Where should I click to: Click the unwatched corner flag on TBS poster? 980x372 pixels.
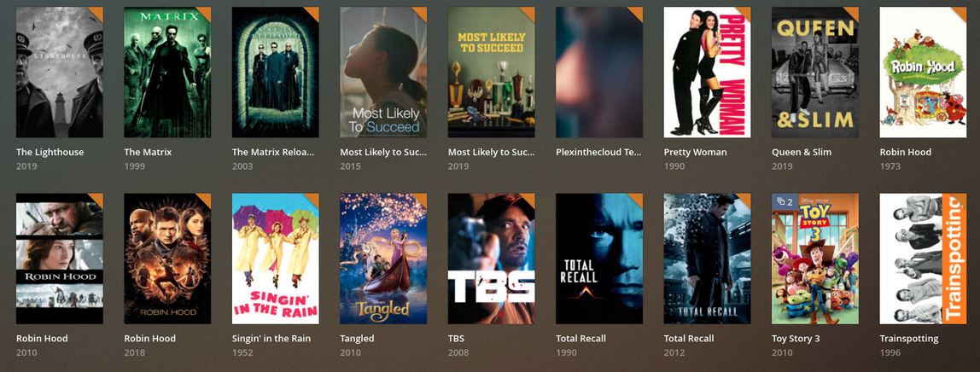coord(529,199)
